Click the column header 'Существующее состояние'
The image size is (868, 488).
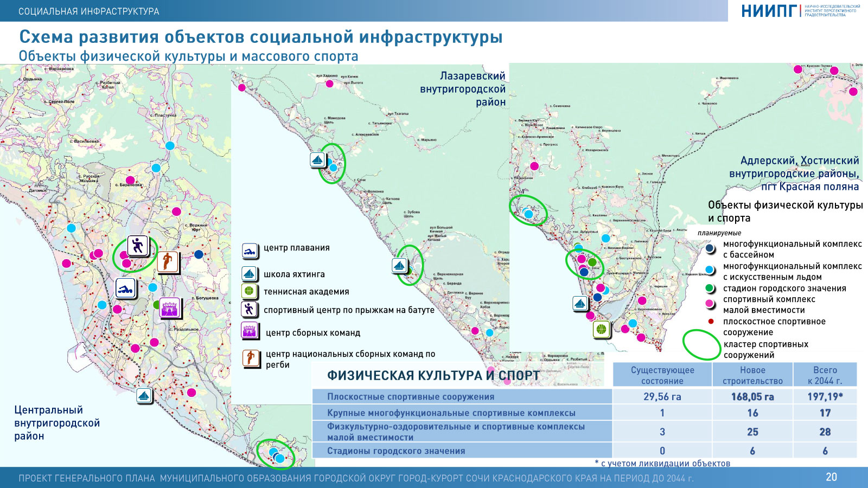[x=662, y=375]
